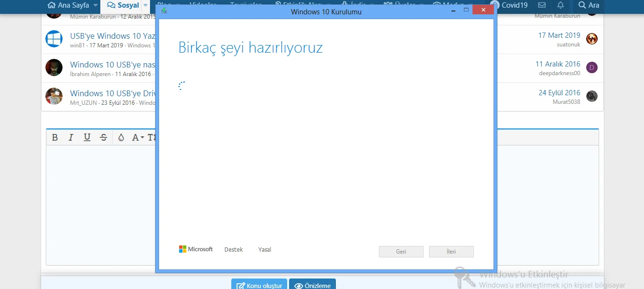This screenshot has width=644, height=289.
Task: Maximize the Windows 10 Kurulumu window
Action: pyautogui.click(x=466, y=10)
